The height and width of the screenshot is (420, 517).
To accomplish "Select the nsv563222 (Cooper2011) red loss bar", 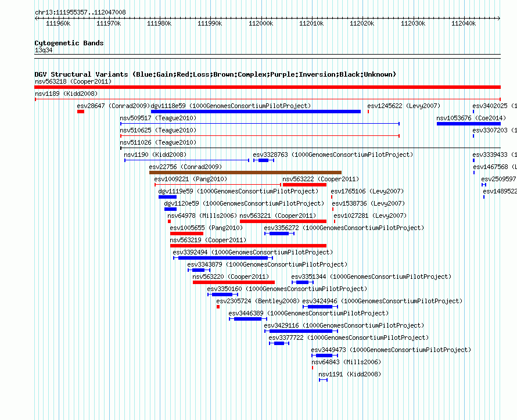I will (x=304, y=185).
